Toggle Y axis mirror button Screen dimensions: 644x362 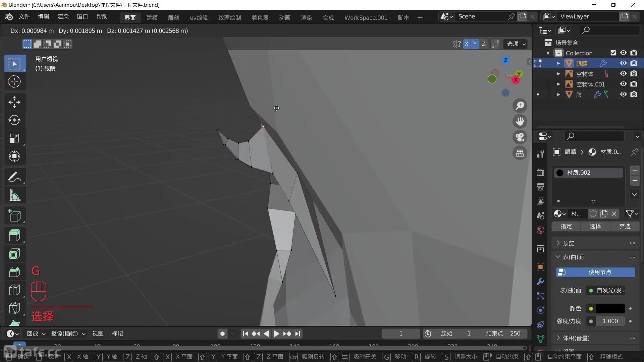point(475,44)
